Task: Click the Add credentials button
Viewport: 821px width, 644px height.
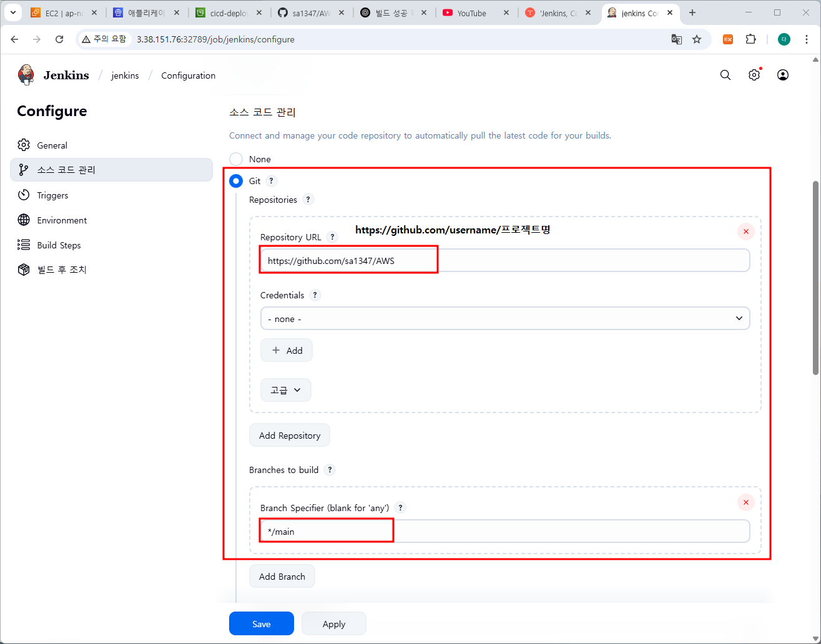Action: click(x=287, y=350)
